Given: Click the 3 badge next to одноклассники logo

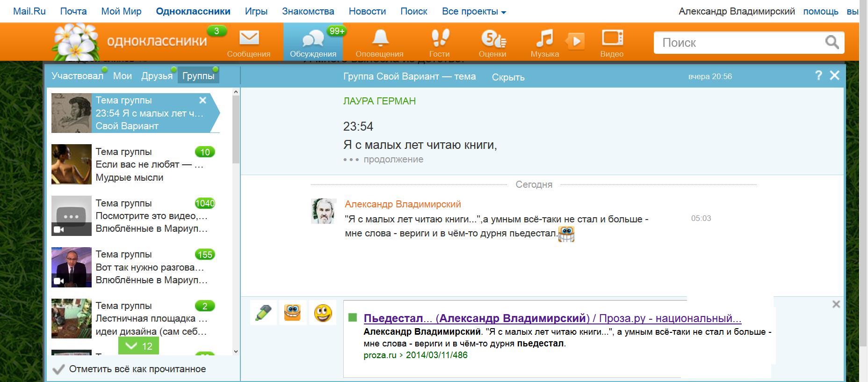Looking at the screenshot, I should [216, 31].
